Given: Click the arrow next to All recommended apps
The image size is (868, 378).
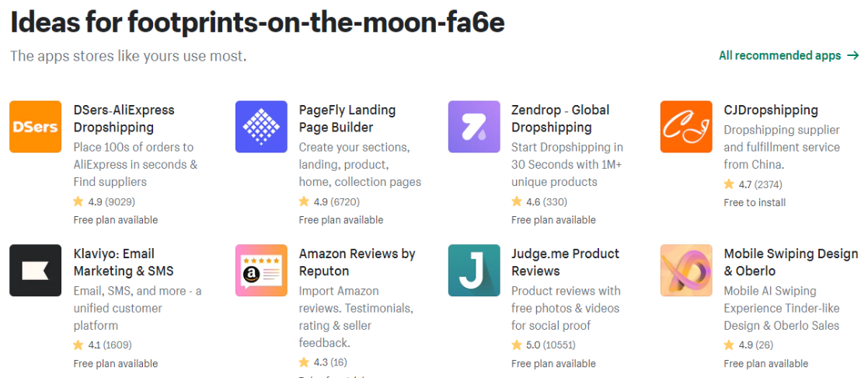Looking at the screenshot, I should [853, 55].
